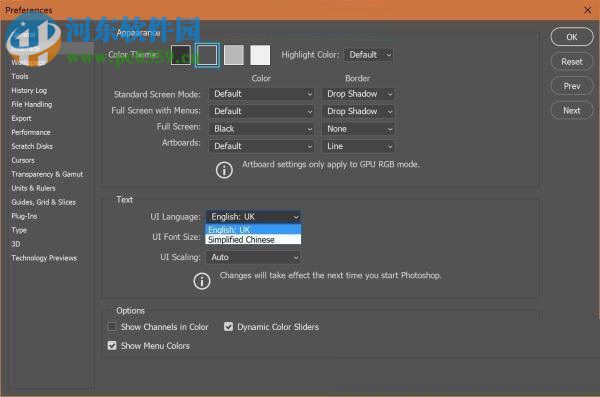
Task: Toggle Show Menu Colors checkbox
Action: tap(112, 346)
